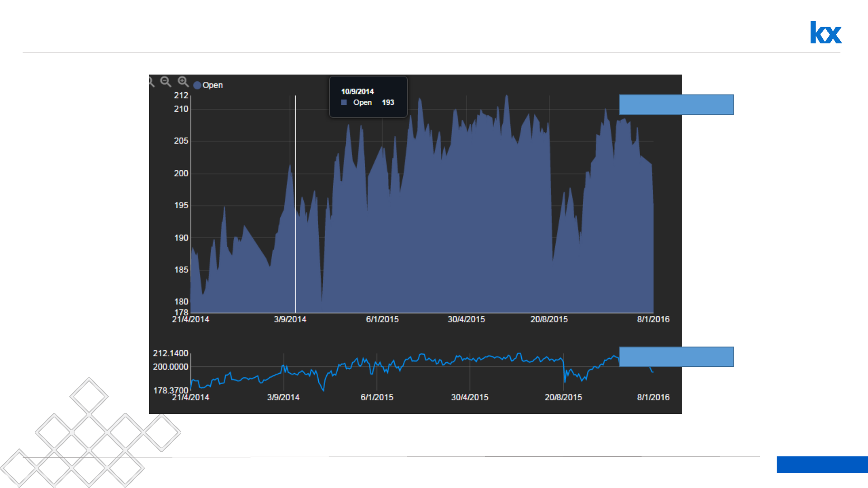This screenshot has height=488, width=868.
Task: Click the partially visible reset zoom magnifier
Action: pos(151,82)
